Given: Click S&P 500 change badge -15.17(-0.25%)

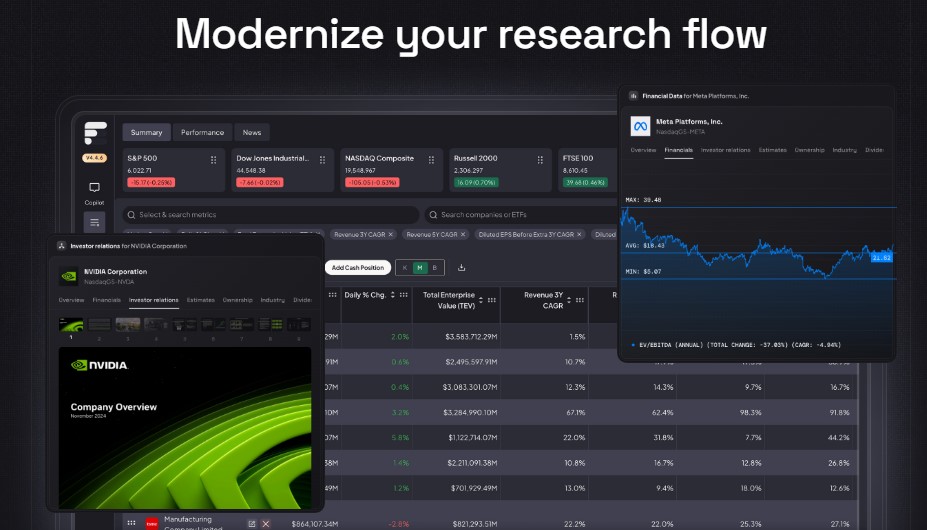Looking at the screenshot, I should coord(151,183).
